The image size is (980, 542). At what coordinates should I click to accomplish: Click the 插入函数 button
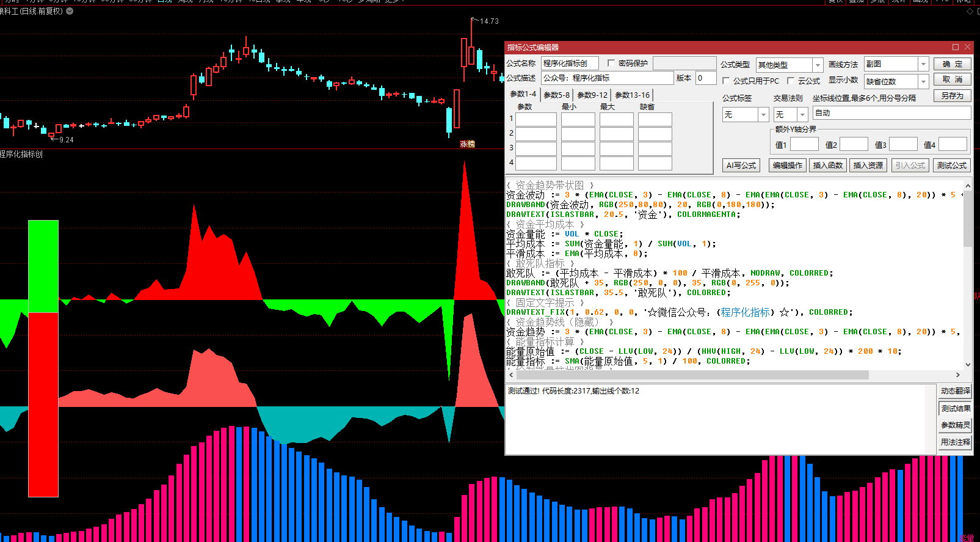[x=827, y=166]
